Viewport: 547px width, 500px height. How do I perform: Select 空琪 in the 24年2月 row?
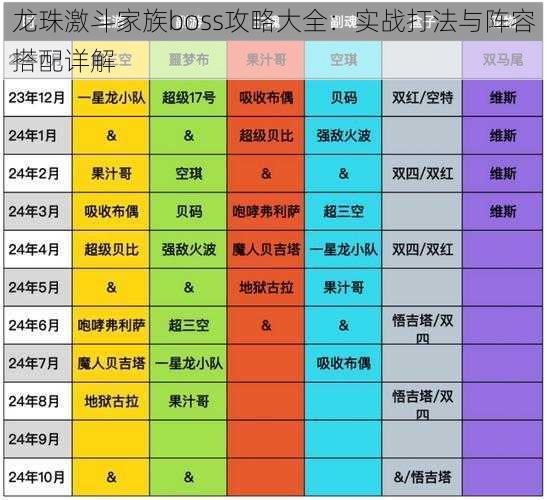coord(189,173)
